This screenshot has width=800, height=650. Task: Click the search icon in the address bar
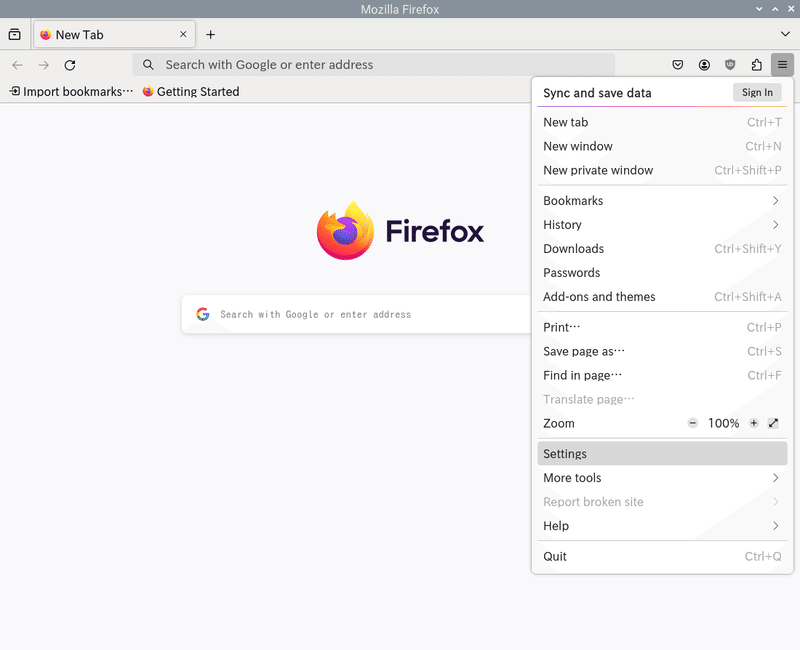(148, 65)
